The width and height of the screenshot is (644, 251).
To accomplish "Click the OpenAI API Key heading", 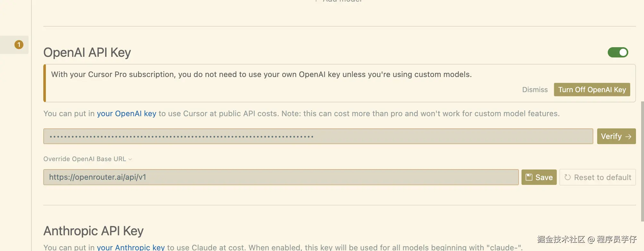I will coord(87,52).
